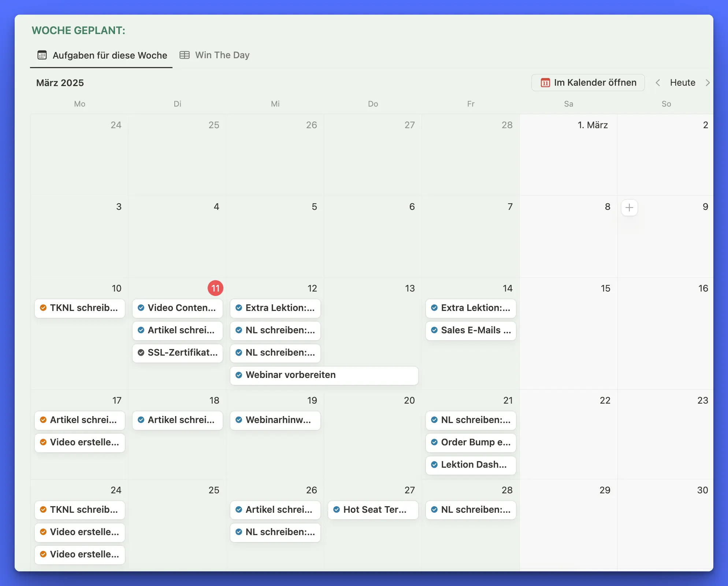Image resolution: width=728 pixels, height=586 pixels.
Task: Toggle check circle on Order Bump task
Action: point(434,442)
